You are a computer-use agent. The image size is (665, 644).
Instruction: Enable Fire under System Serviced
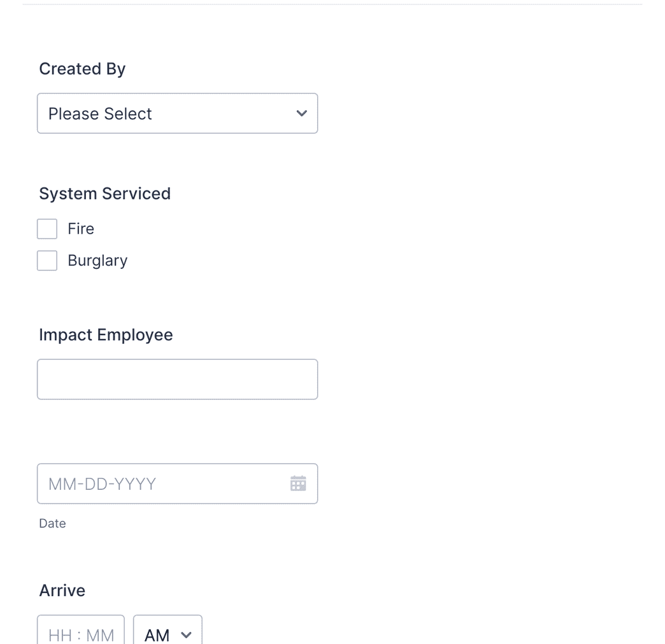point(46,228)
